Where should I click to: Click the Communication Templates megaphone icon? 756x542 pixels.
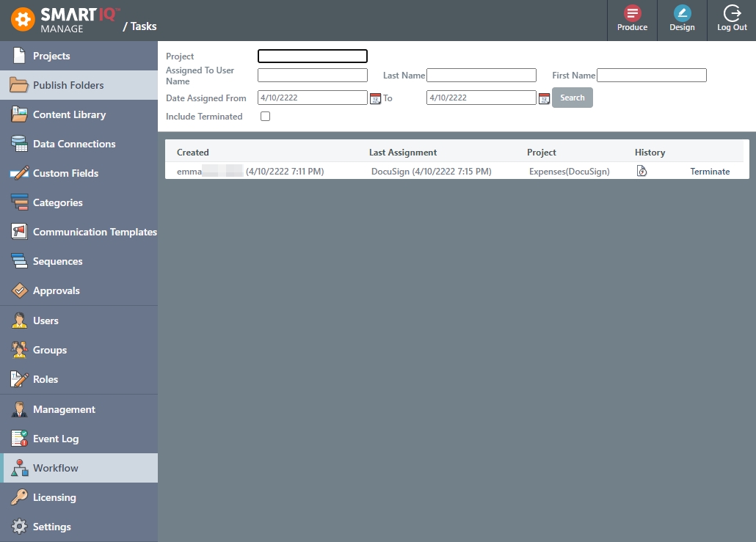point(19,232)
